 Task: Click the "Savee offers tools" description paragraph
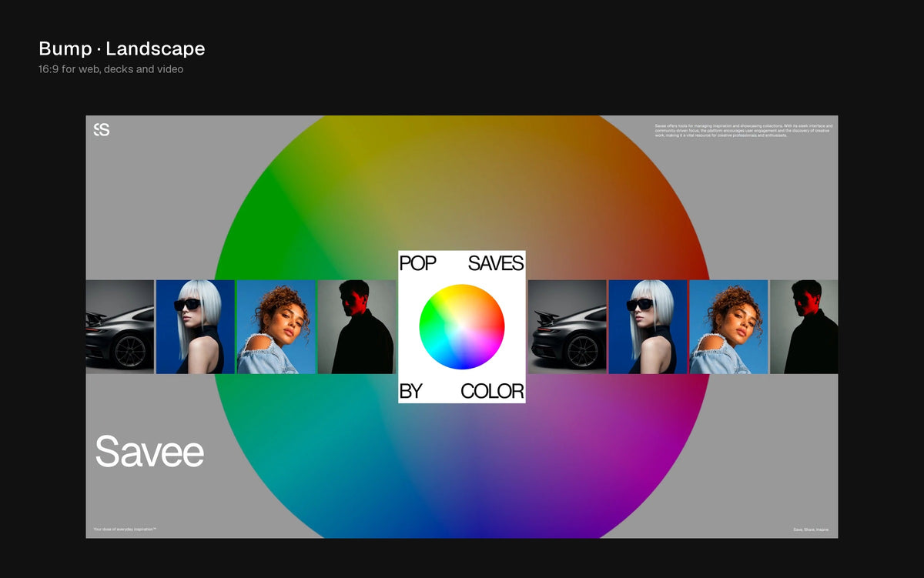[743, 130]
